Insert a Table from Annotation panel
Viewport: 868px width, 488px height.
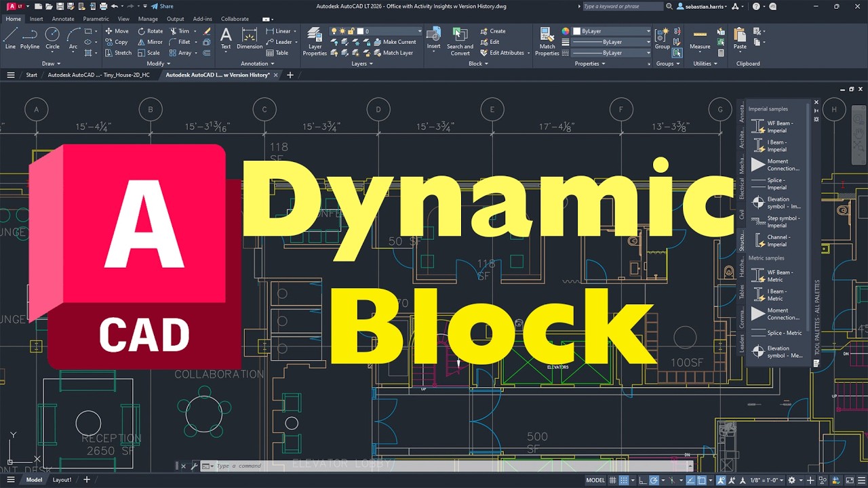pos(277,53)
